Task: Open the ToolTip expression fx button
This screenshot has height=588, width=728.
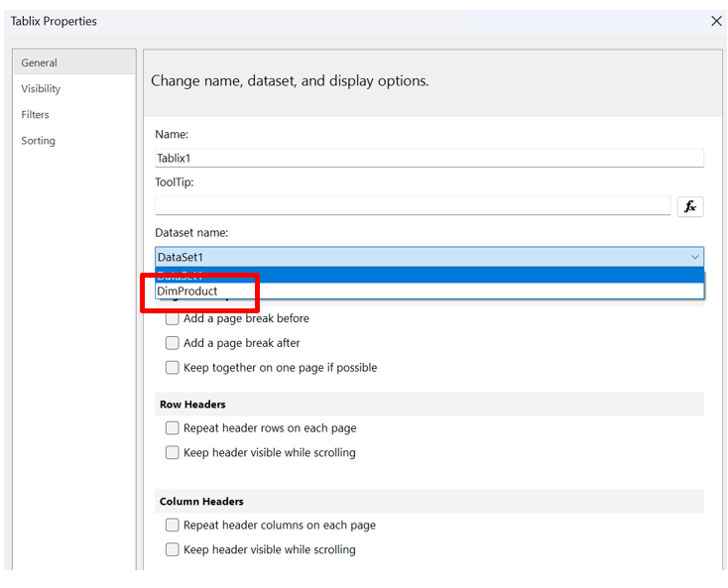Action: point(690,206)
